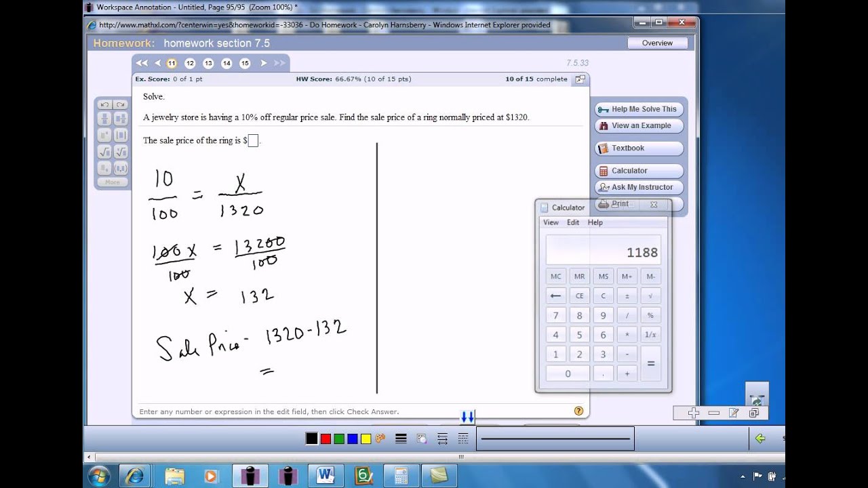Open question 14
The height and width of the screenshot is (488, 868).
(x=226, y=63)
